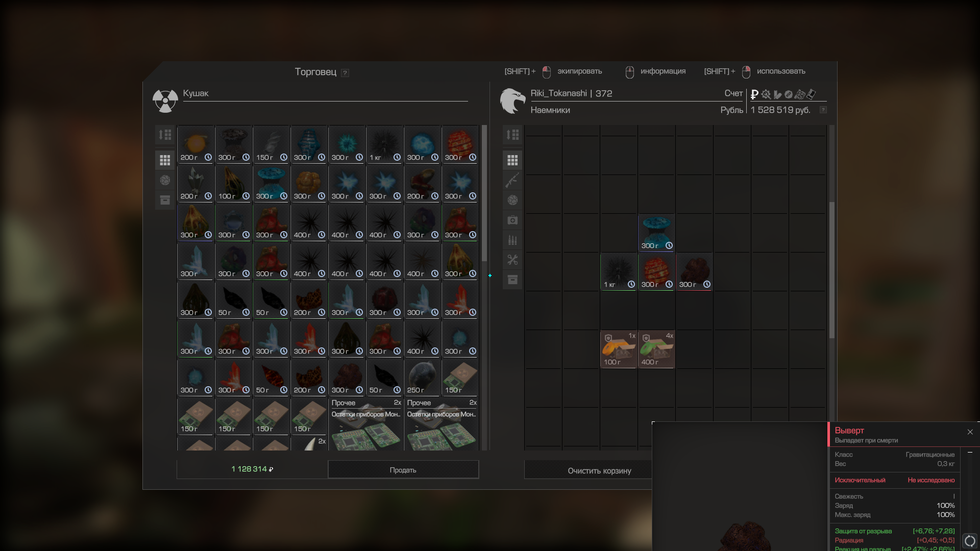Click player name Riki_Tokanashi
The height and width of the screenshot is (551, 980).
tap(559, 93)
